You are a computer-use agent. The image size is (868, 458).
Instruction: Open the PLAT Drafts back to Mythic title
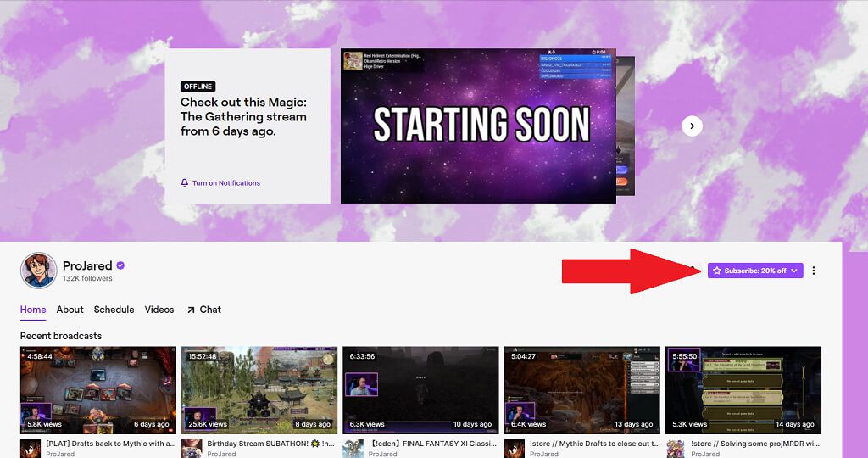coord(111,444)
